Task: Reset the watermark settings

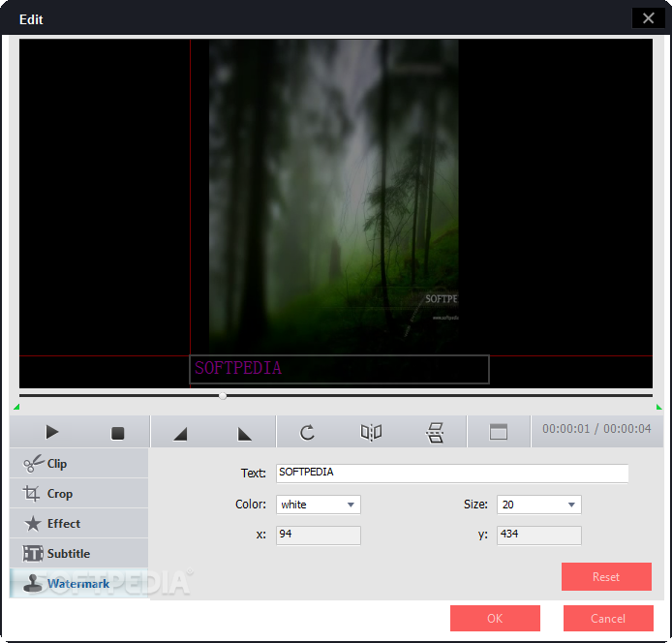Action: tap(606, 576)
